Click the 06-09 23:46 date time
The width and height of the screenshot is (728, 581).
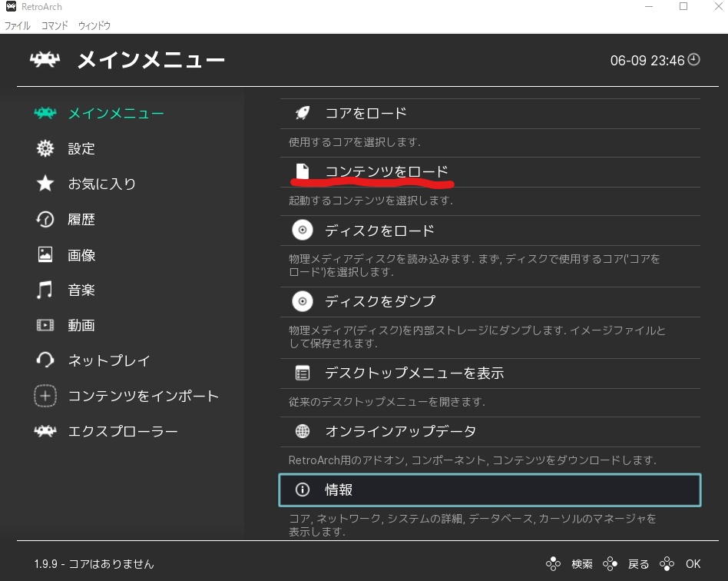point(647,61)
